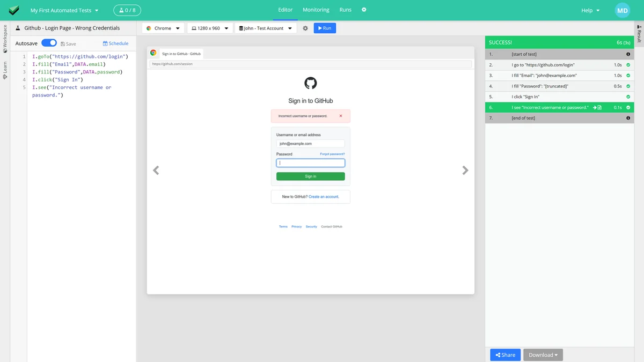Click the SUCCESS! result header
644x362 pixels.
(x=559, y=42)
